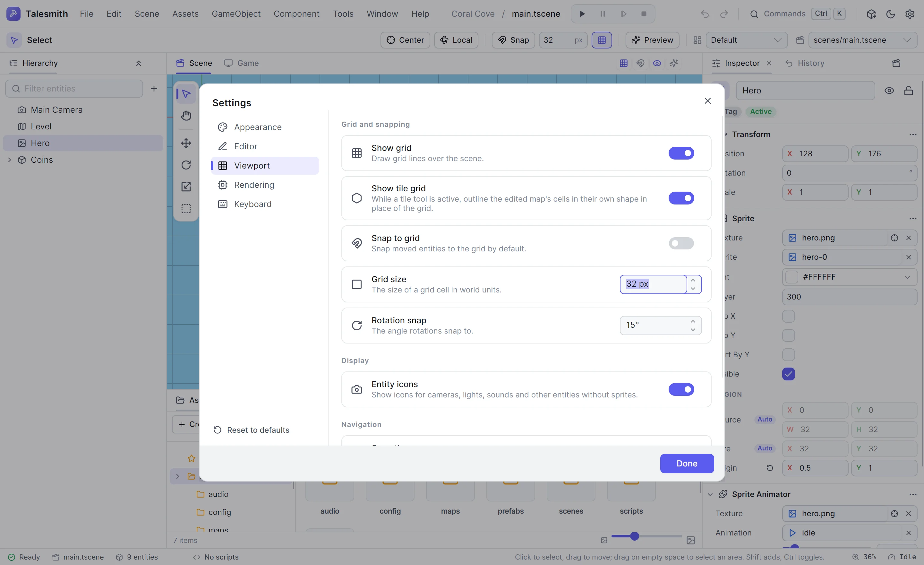The height and width of the screenshot is (565, 924).
Task: Toggle the grid button next to snap size
Action: [602, 40]
